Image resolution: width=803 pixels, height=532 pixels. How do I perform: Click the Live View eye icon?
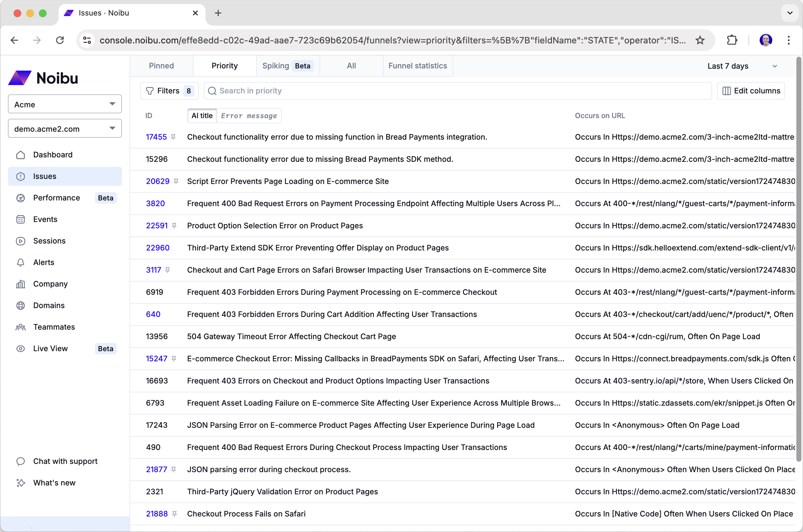pyautogui.click(x=21, y=348)
